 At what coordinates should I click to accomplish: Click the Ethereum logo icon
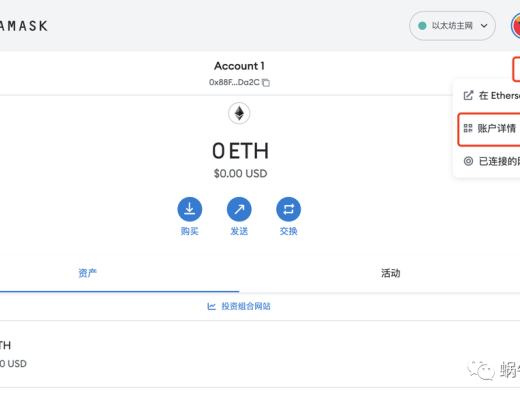pos(239,113)
